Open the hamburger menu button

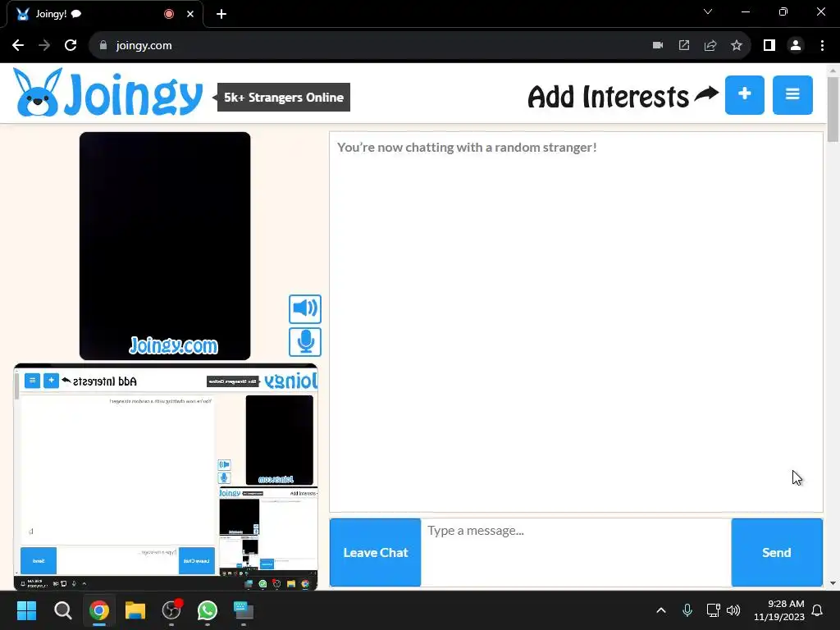(792, 95)
